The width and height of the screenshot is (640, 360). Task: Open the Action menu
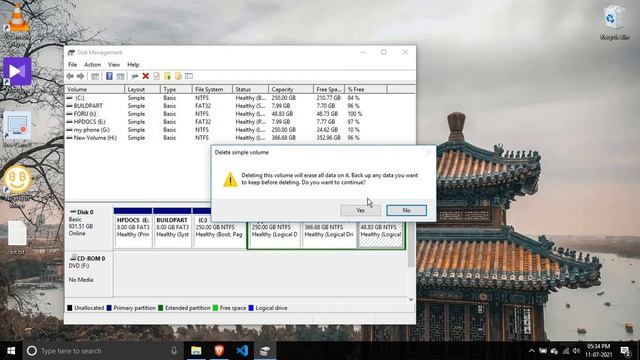92,64
